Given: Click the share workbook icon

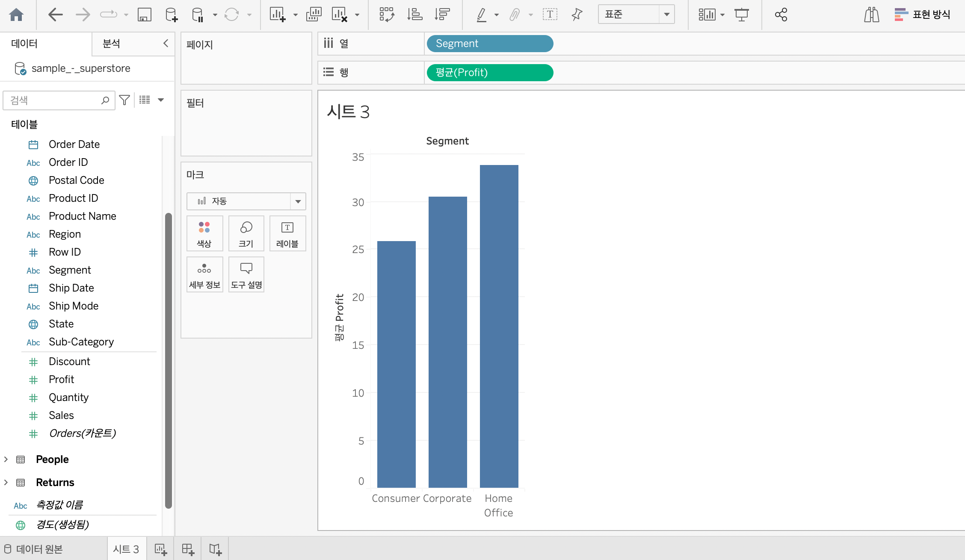Looking at the screenshot, I should point(781,15).
